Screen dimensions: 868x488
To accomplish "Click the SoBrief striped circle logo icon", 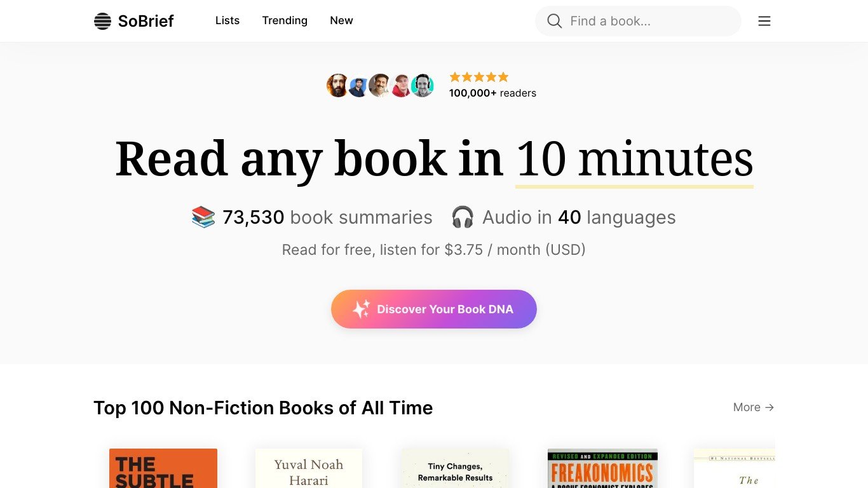I will pos(102,21).
